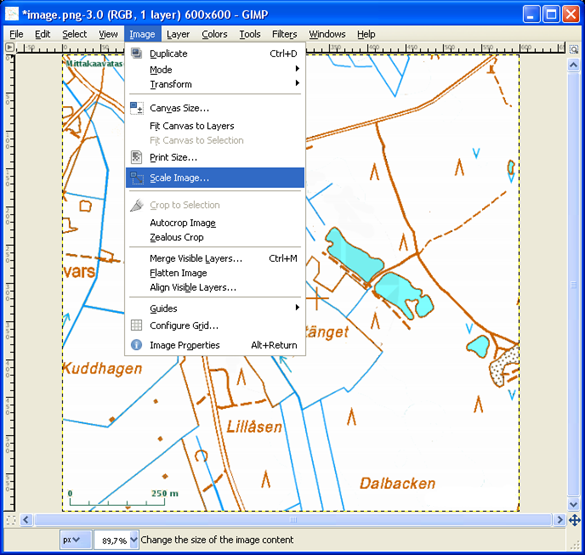
Task: Choose Canvas Size… menu entry
Action: (215, 108)
